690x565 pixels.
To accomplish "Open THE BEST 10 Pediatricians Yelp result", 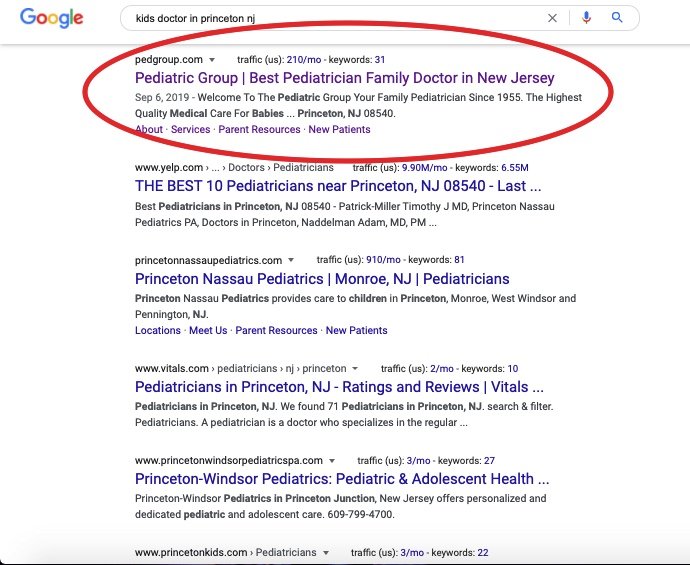I will coord(338,186).
